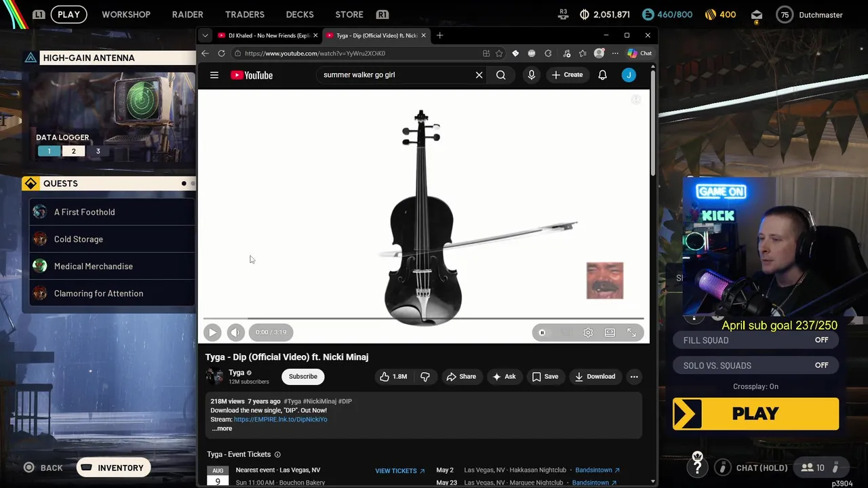Open Bandsintown link for Hakkasan Nightclub
Viewport: 868px width, 488px height.
[597, 470]
